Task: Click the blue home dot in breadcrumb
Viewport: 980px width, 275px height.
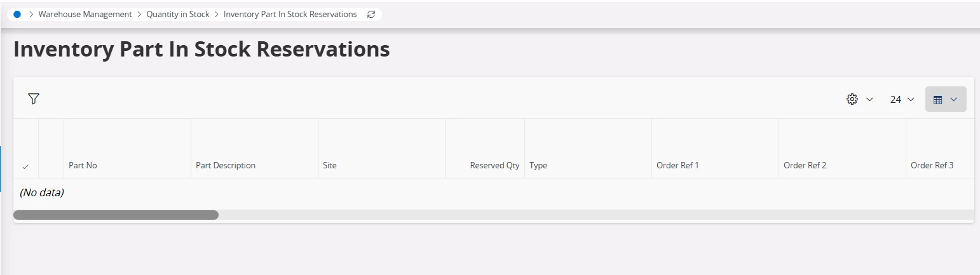Action: click(x=17, y=14)
